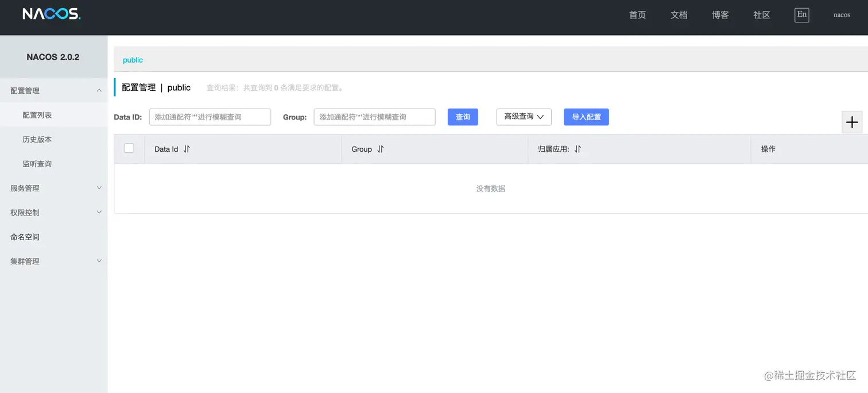Screen dimensions: 868x393
Task: Open 历史版本 in the sidebar
Action: 36,139
